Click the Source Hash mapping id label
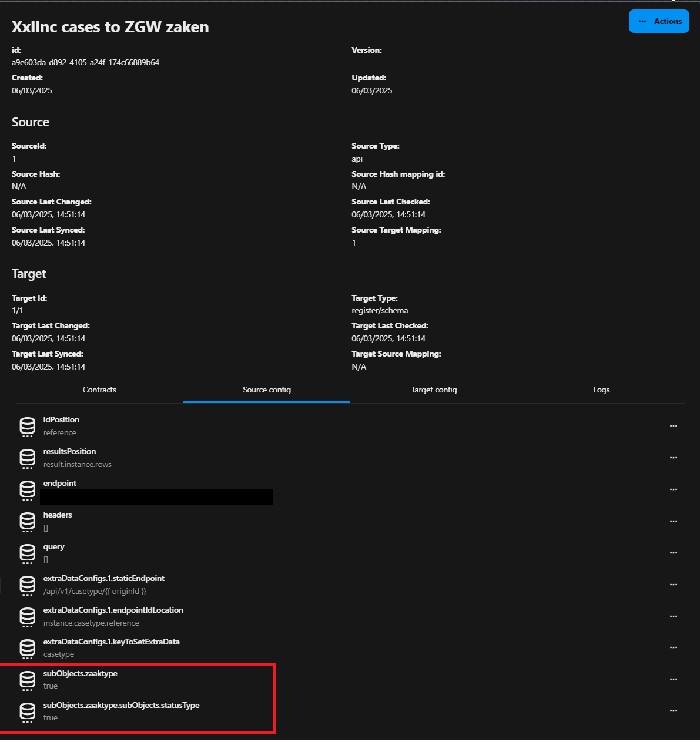This screenshot has height=742, width=700. pos(398,174)
